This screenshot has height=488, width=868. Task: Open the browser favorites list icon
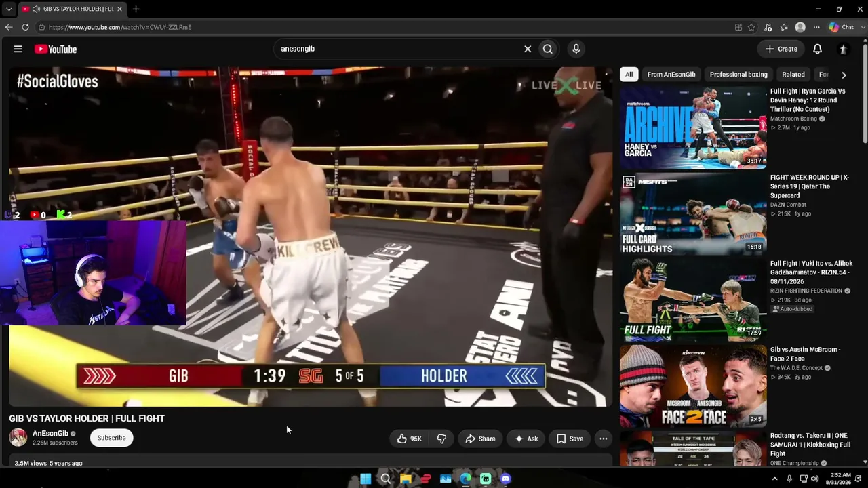click(x=784, y=27)
